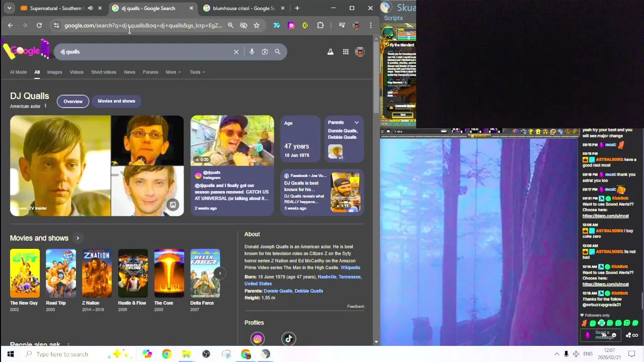View site information icon in address bar
This screenshot has width=644, height=362.
point(56,25)
